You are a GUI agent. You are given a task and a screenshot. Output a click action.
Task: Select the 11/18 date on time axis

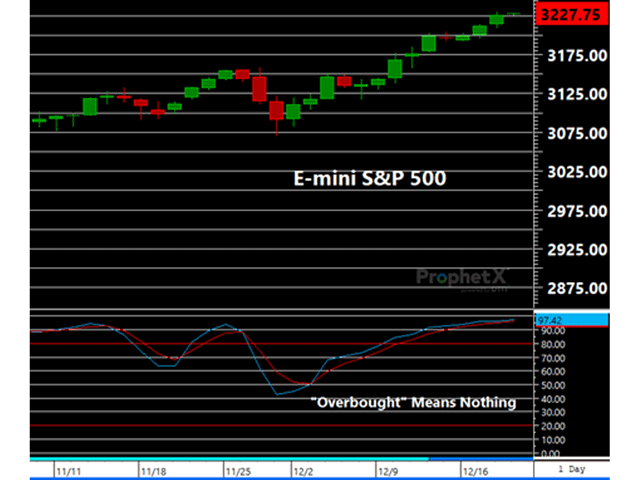[x=153, y=472]
